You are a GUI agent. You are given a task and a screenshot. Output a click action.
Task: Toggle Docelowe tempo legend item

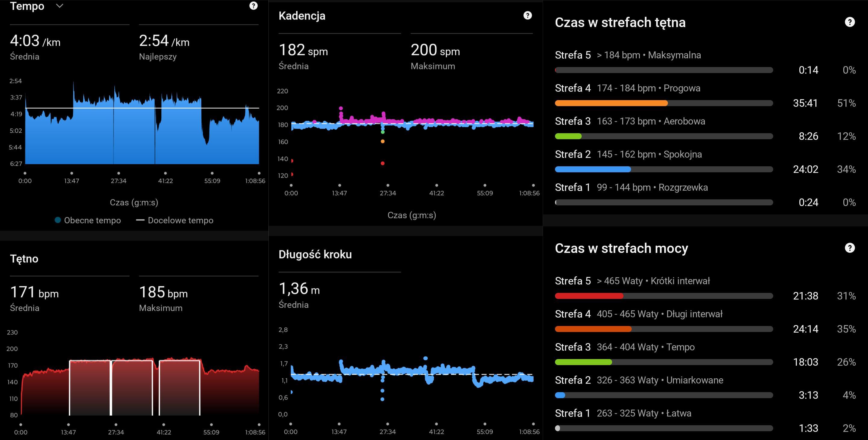175,220
